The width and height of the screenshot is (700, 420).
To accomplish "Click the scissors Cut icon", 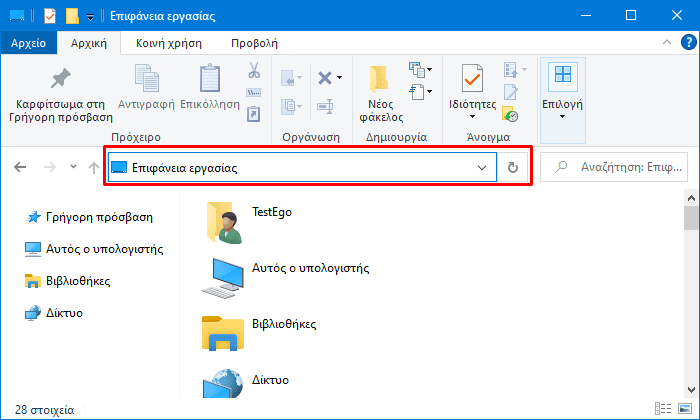I will 254,71.
